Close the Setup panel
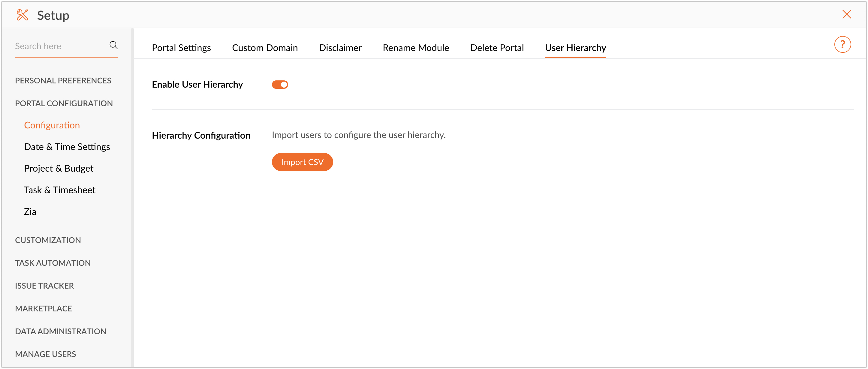The width and height of the screenshot is (868, 369). 846,14
